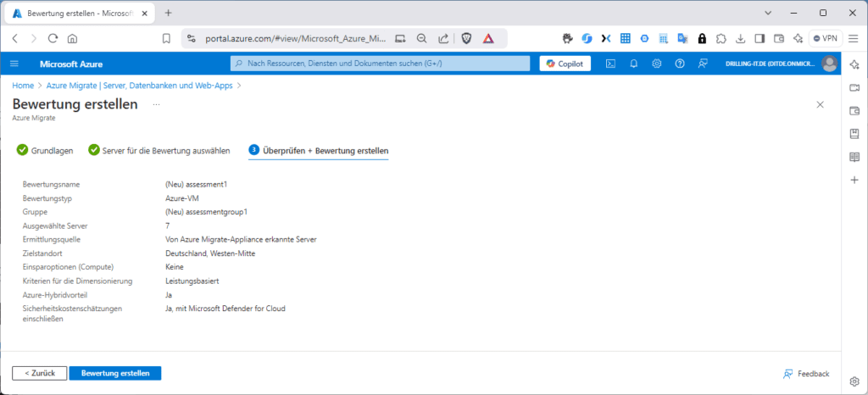Screen dimensions: 868x395
Task: Open the black padlock extension icon
Action: point(702,39)
